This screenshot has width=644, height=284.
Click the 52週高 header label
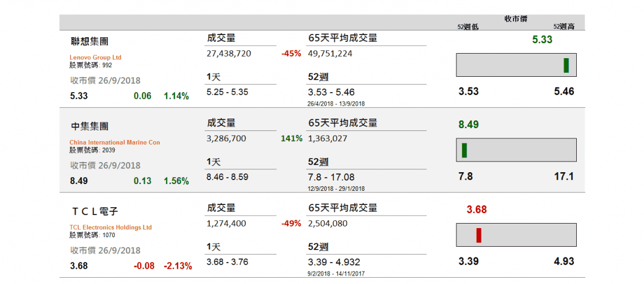click(564, 27)
